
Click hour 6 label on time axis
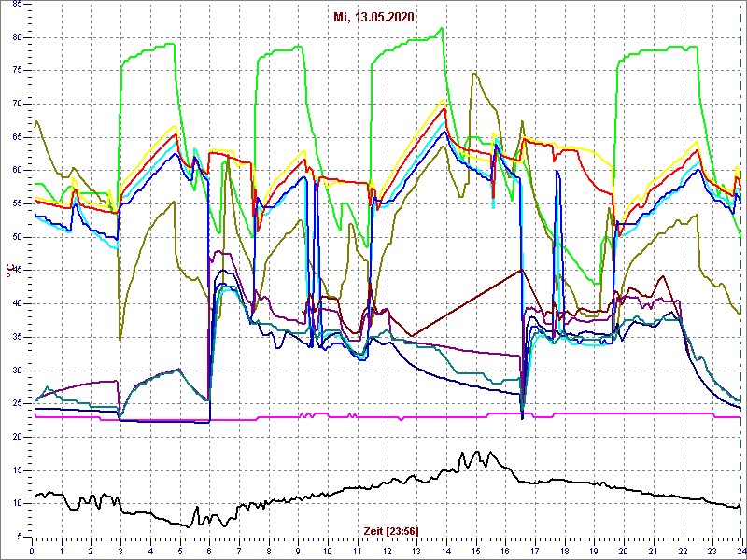pyautogui.click(x=209, y=550)
